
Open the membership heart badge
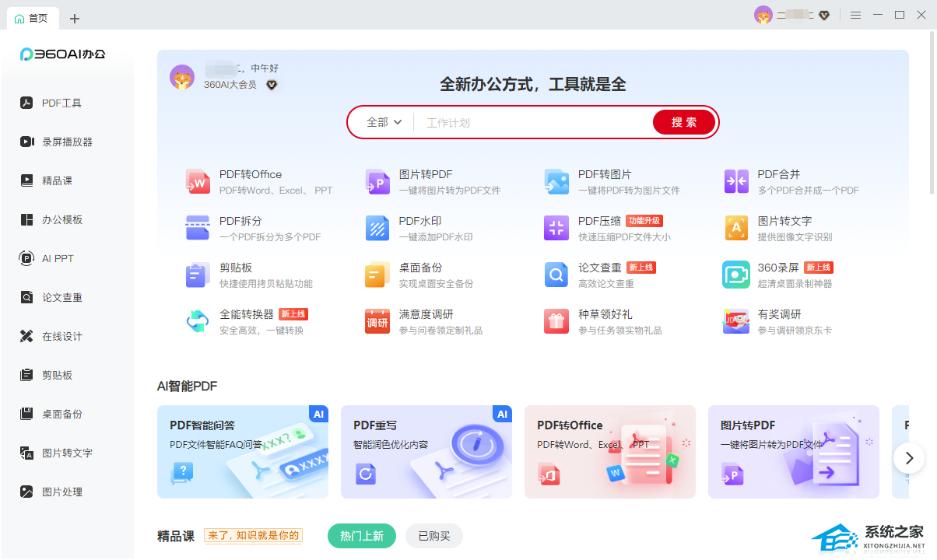point(824,15)
